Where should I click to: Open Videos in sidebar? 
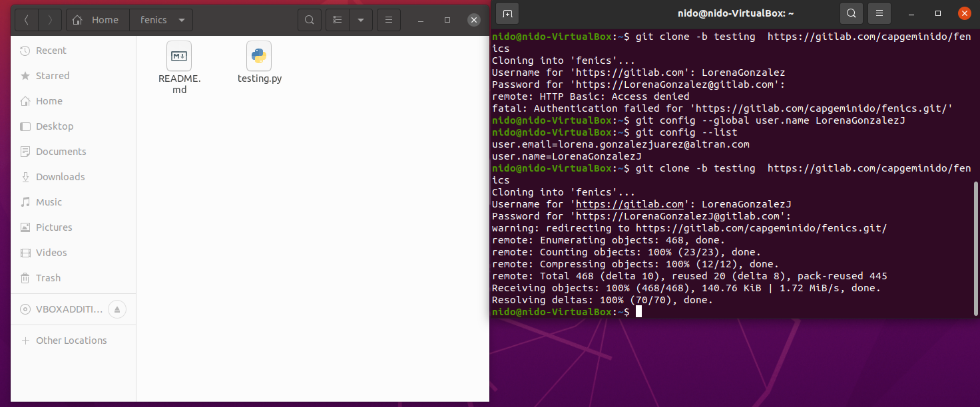click(73, 253)
